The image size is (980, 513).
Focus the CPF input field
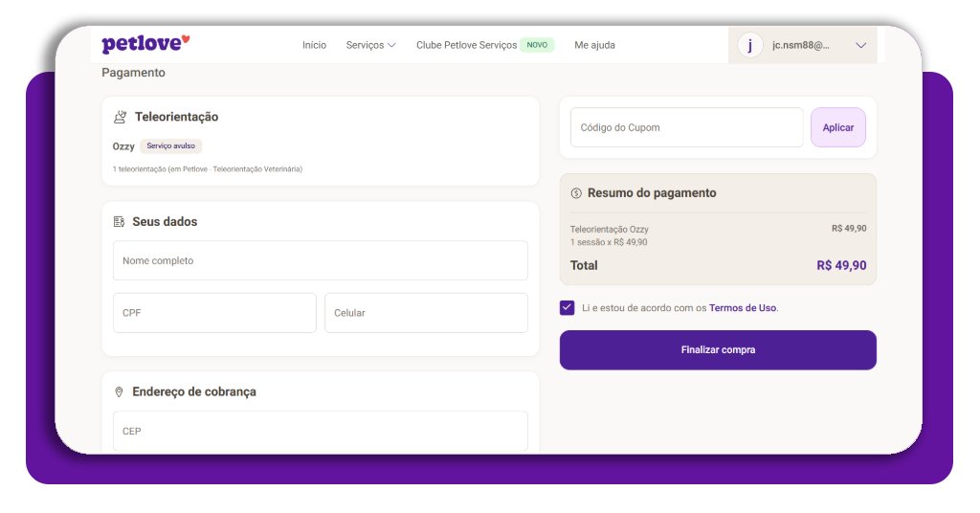tap(214, 313)
